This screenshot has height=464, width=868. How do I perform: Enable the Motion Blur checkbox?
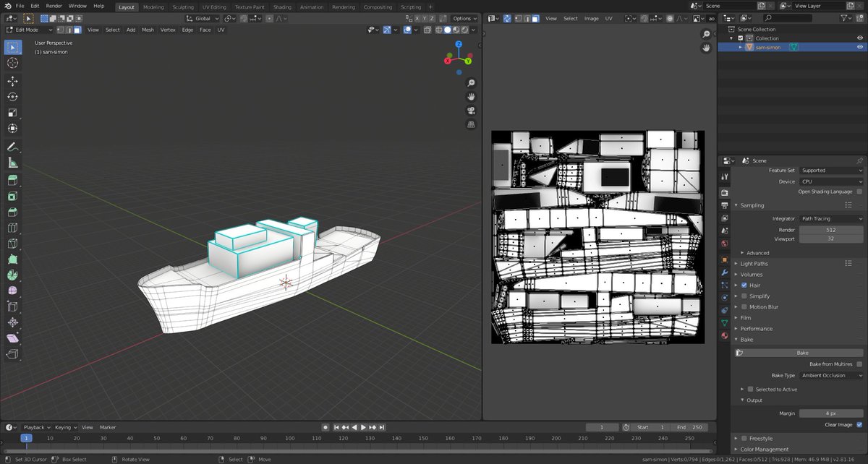point(744,307)
